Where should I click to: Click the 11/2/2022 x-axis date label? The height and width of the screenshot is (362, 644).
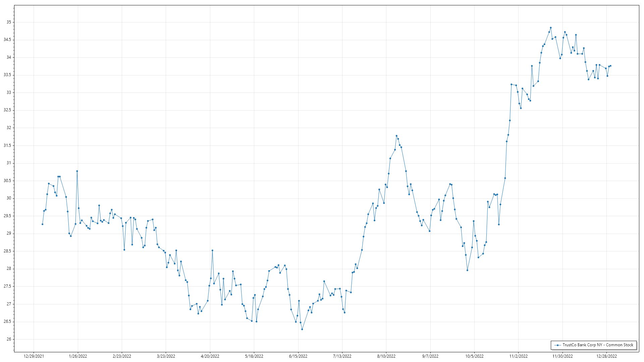click(519, 356)
